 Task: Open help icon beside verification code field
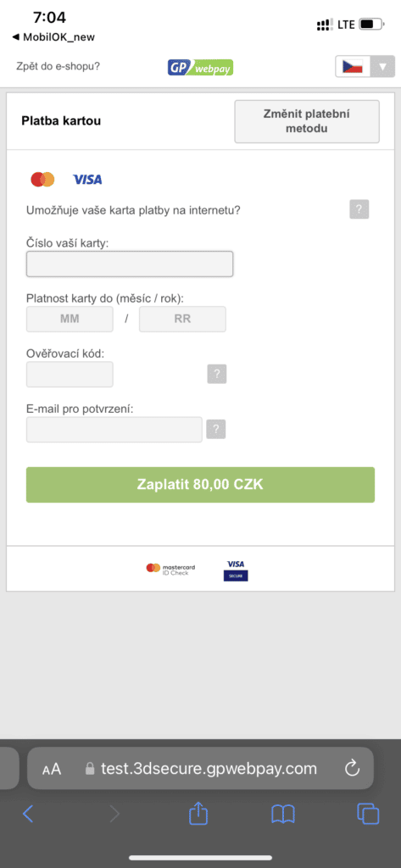217,374
